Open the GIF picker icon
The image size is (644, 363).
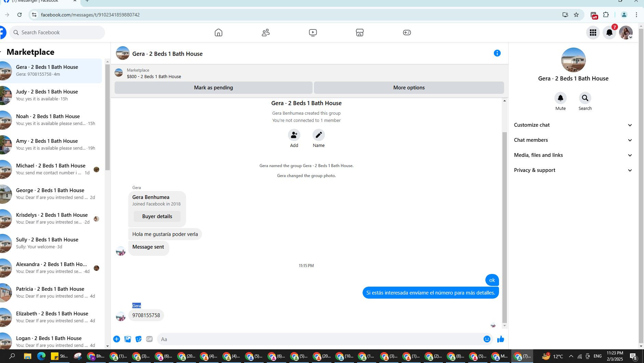click(x=149, y=339)
